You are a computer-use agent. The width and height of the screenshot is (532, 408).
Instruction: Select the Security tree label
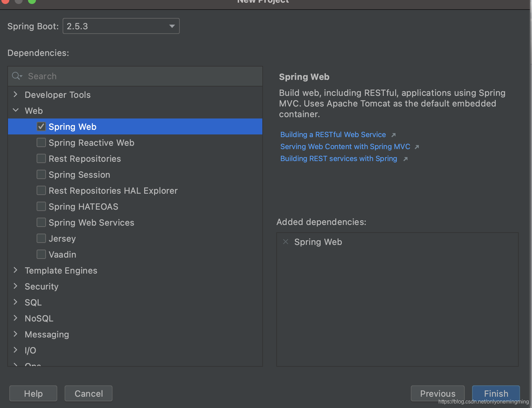[42, 287]
